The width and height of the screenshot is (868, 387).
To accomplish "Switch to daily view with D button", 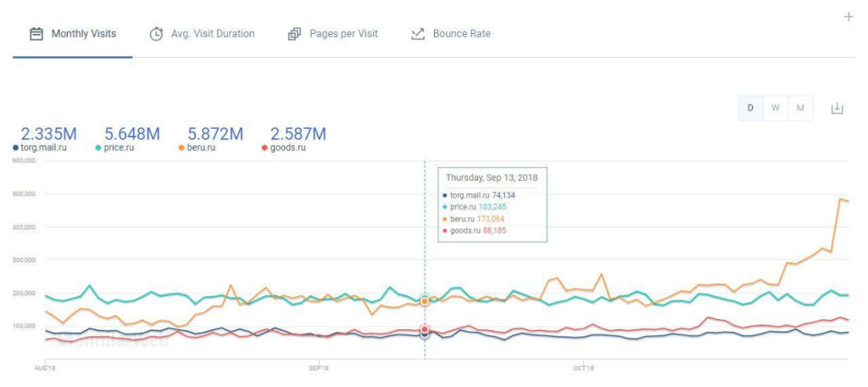I will (750, 108).
